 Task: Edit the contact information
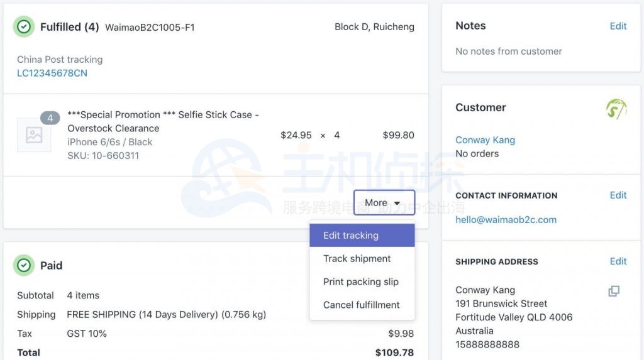(618, 195)
